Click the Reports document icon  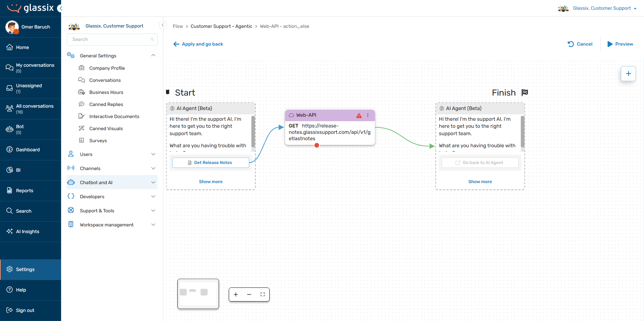click(10, 191)
